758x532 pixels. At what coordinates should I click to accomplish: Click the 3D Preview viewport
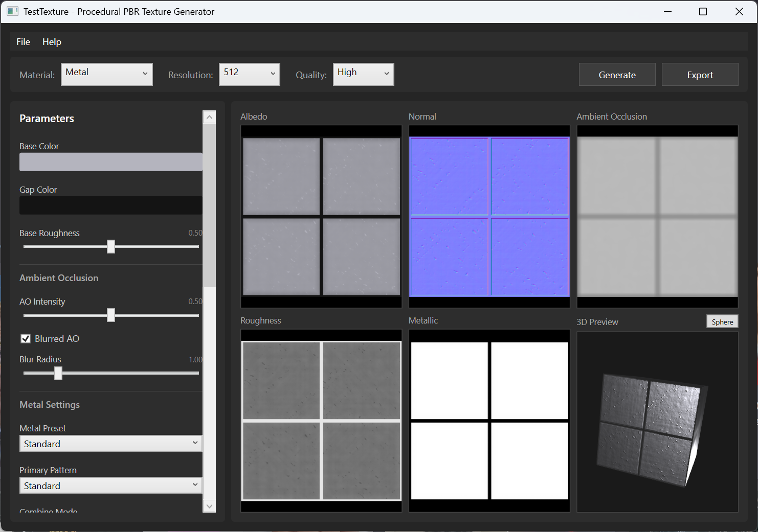pyautogui.click(x=658, y=422)
